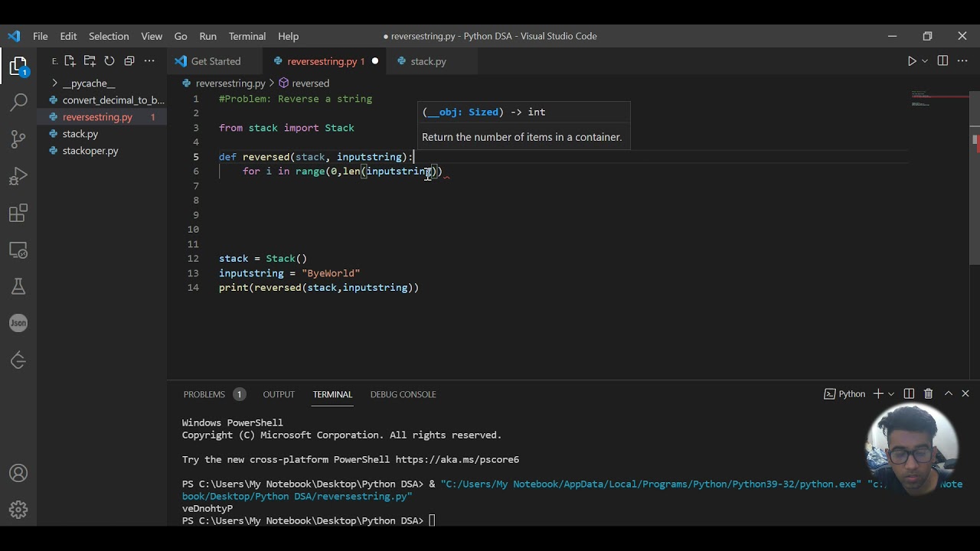980x551 pixels.
Task: Run the Python file with play button
Action: click(x=912, y=61)
